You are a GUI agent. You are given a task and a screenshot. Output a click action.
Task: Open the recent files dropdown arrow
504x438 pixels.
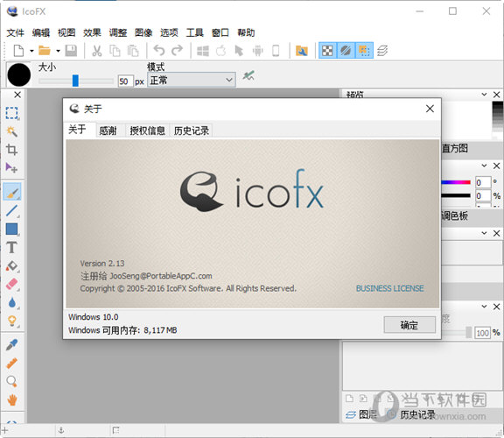pos(58,51)
